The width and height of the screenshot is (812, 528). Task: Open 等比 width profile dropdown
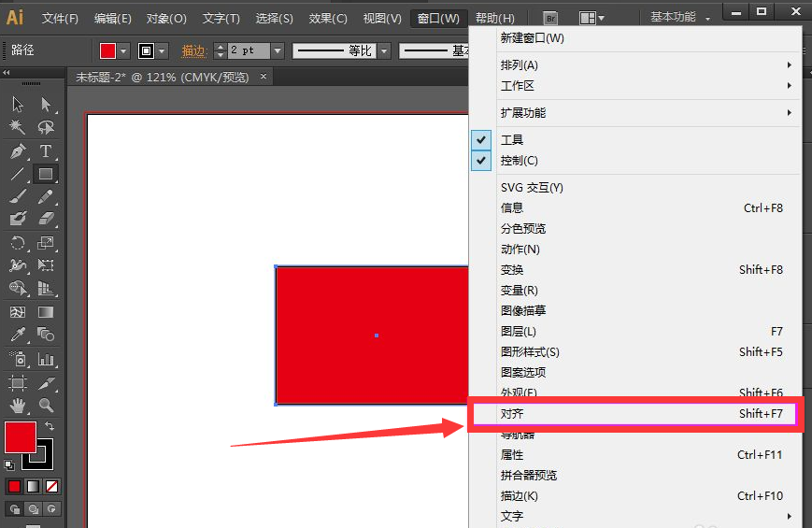click(x=384, y=50)
